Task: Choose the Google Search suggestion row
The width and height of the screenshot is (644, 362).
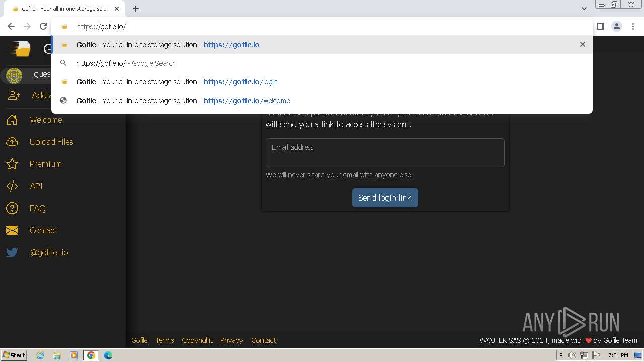Action: point(322,63)
